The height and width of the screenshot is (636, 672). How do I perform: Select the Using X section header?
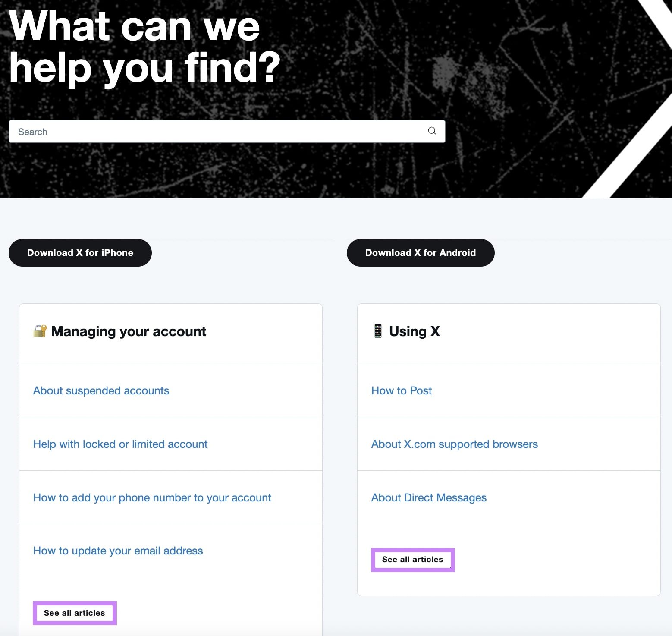[415, 331]
